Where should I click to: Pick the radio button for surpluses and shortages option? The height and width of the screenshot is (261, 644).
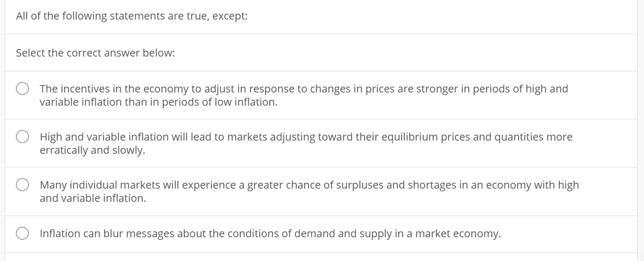[23, 185]
